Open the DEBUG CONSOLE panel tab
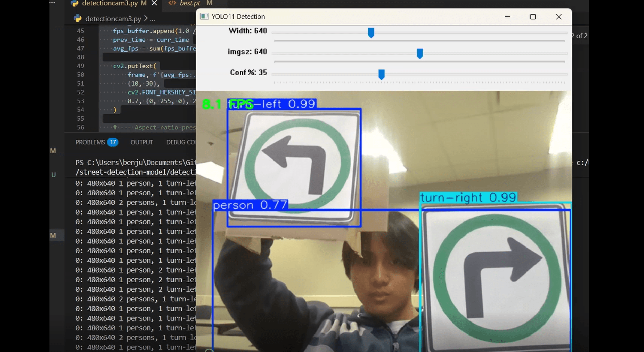The height and width of the screenshot is (352, 644). point(181,142)
